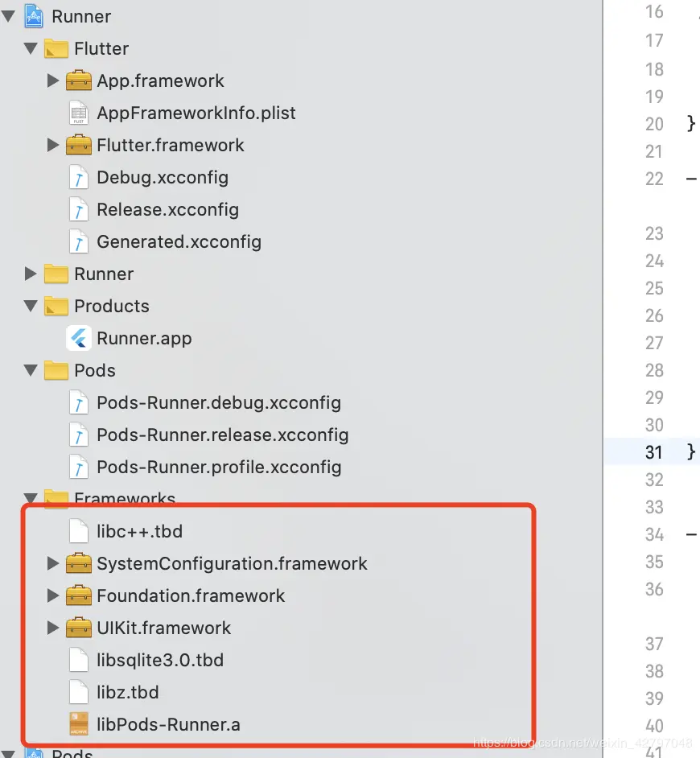Select libz.tbd entry
The height and width of the screenshot is (758, 700).
tap(128, 692)
